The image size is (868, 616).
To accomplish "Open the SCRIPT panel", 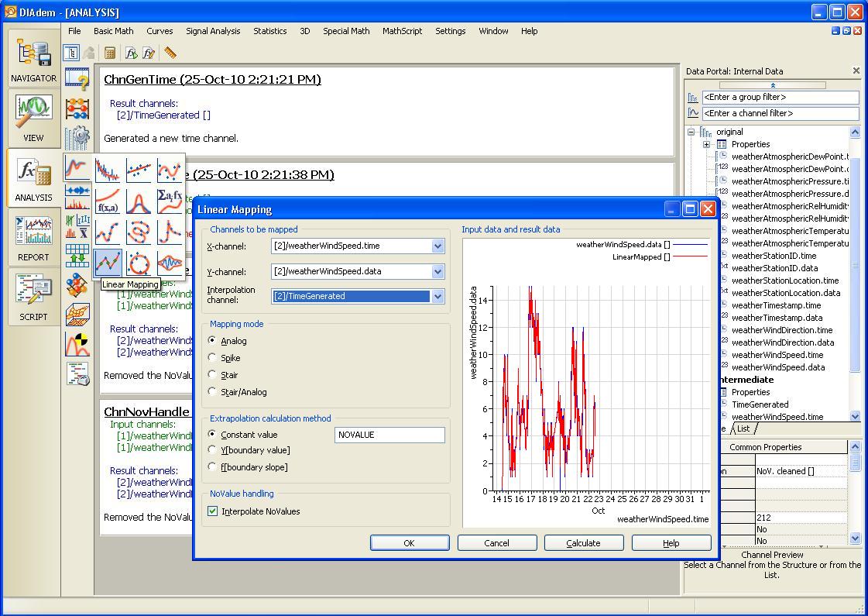I will [x=33, y=296].
